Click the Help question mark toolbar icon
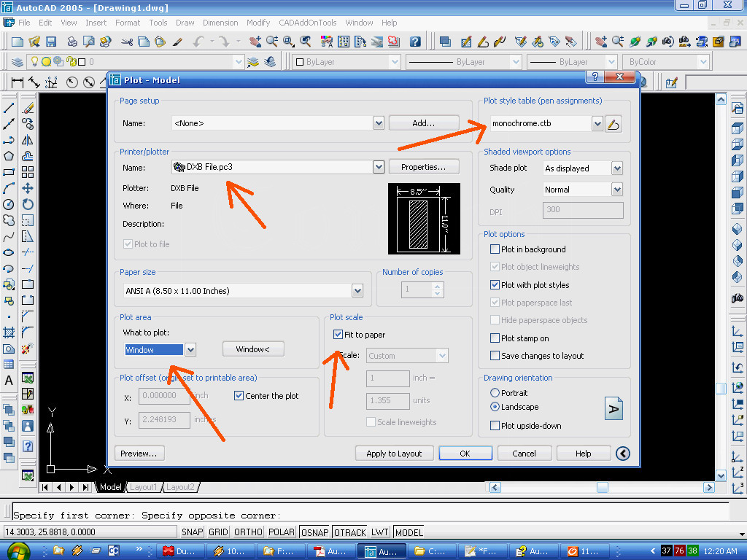 point(415,42)
